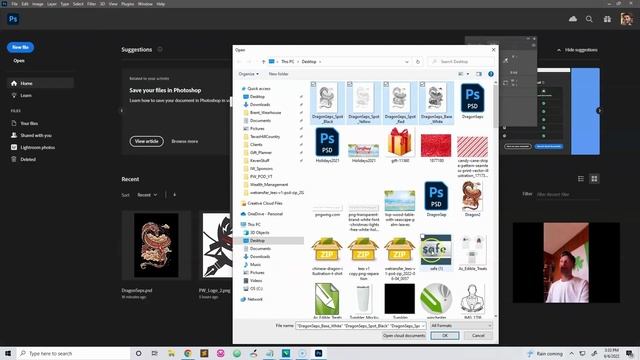The image size is (640, 360).
Task: Uncheck DragonSeps_Spot_Black file checkbox
Action: click(x=313, y=84)
